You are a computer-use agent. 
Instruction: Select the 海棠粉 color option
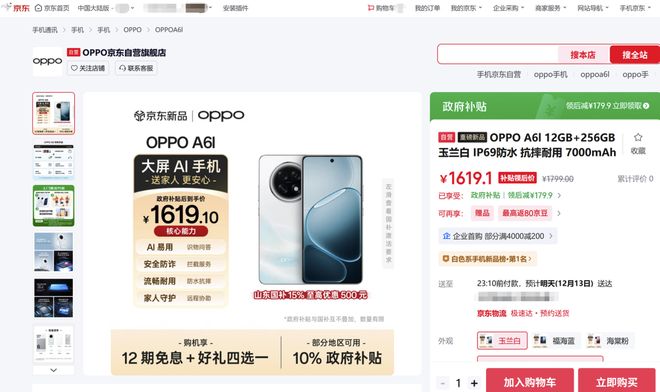click(x=609, y=341)
